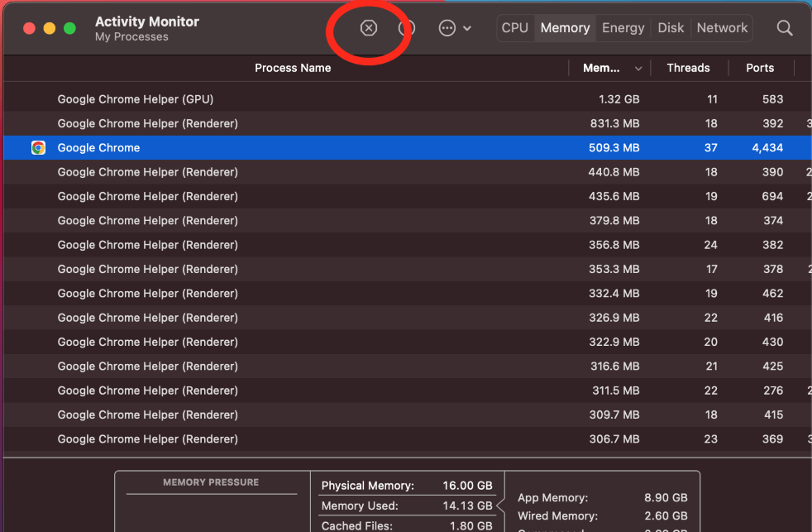Click the 379.8 MB memory value
Screen dimensions: 812x532
pyautogui.click(x=614, y=221)
